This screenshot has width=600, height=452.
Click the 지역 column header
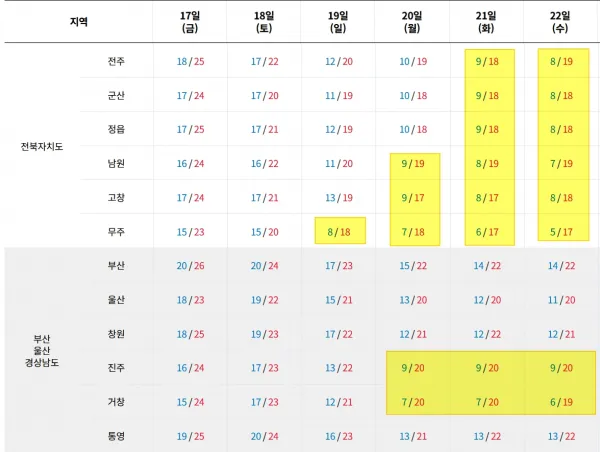(x=78, y=20)
